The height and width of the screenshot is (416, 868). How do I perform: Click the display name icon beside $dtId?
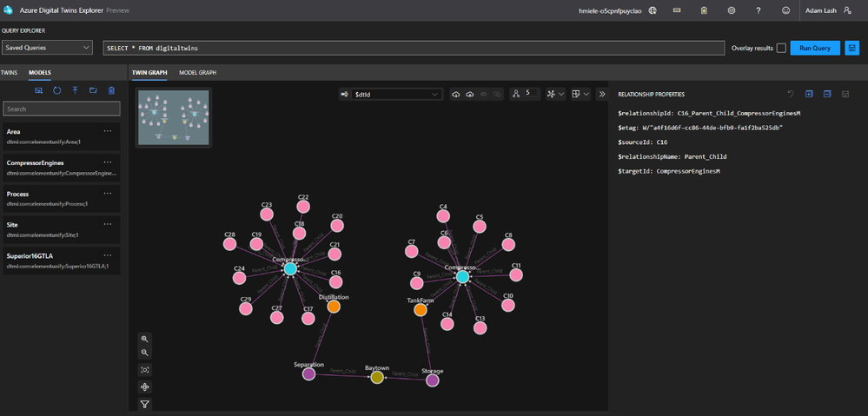[x=344, y=95]
